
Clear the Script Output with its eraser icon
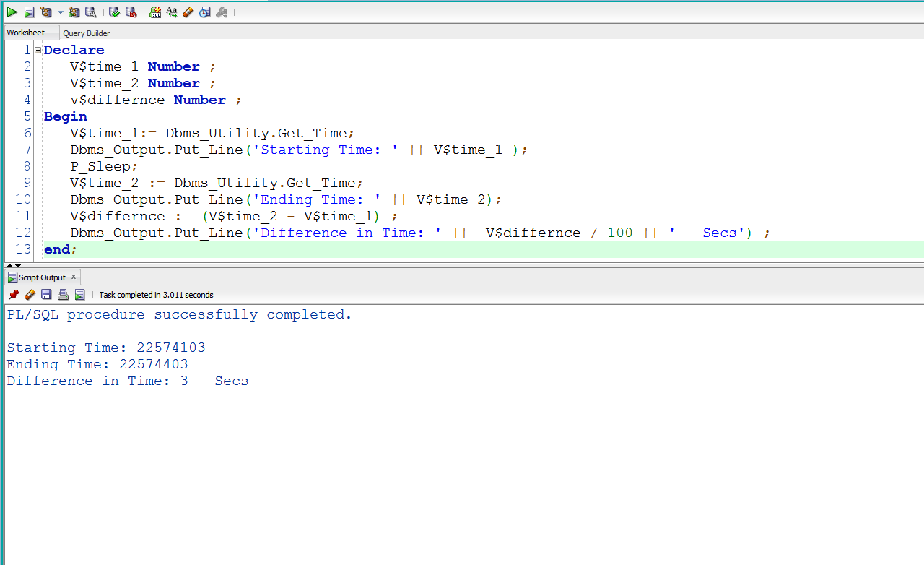30,295
